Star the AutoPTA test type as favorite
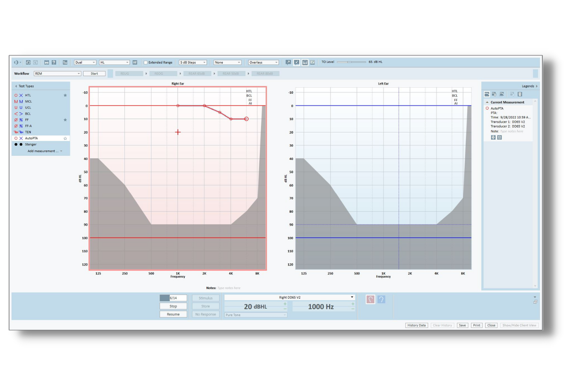The width and height of the screenshot is (564, 392). [x=65, y=138]
